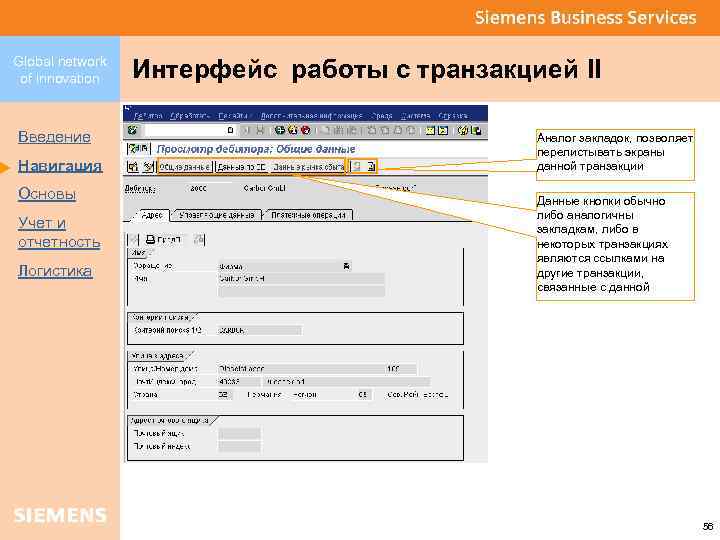Click the First page navigation icon

click(372, 130)
